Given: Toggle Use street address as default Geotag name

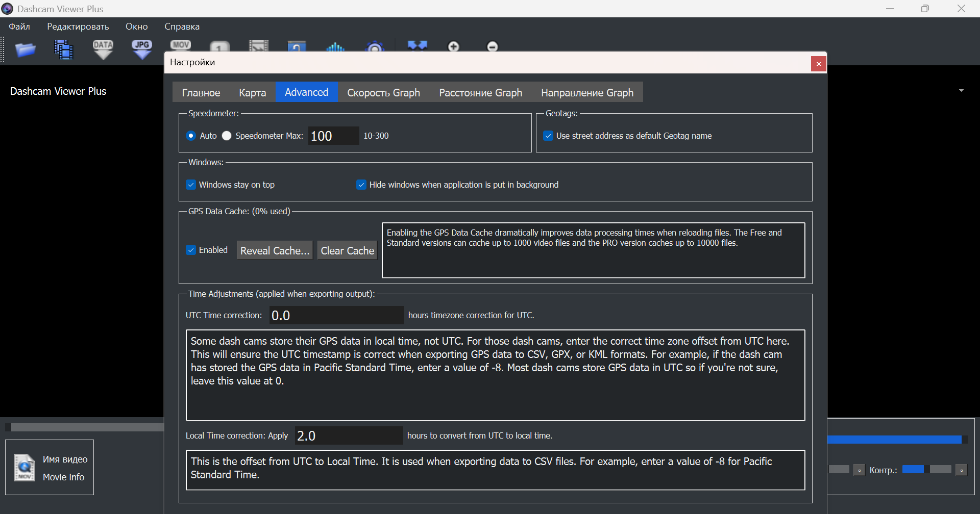Looking at the screenshot, I should click(x=548, y=136).
